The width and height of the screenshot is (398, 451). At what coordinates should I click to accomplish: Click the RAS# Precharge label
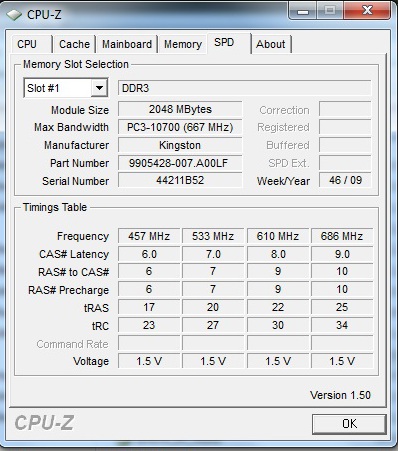(68, 290)
